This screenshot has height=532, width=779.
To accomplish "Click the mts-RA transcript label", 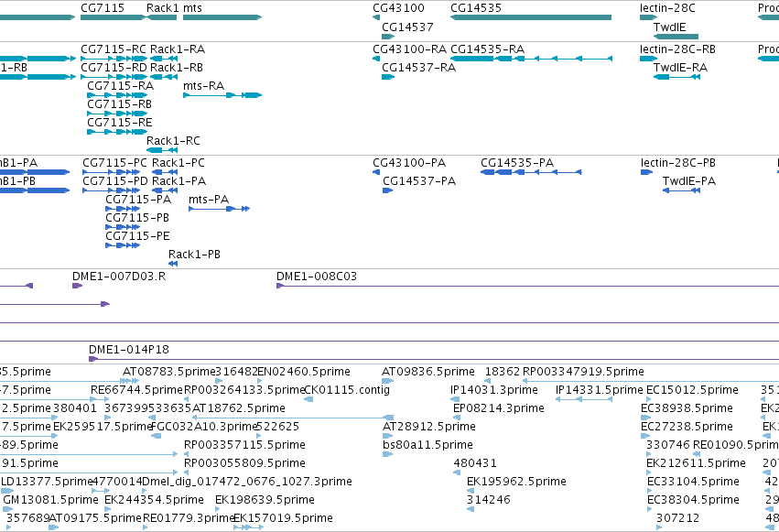I will click(x=204, y=86).
